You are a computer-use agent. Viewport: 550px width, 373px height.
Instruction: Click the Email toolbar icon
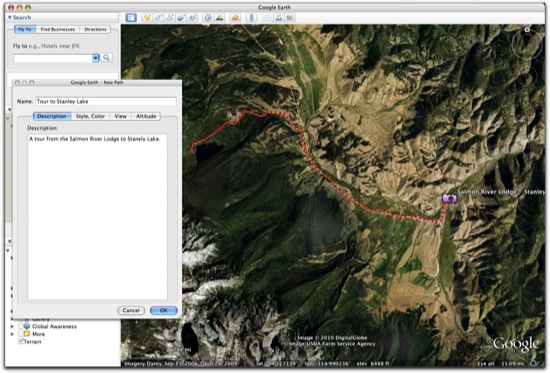pos(267,18)
